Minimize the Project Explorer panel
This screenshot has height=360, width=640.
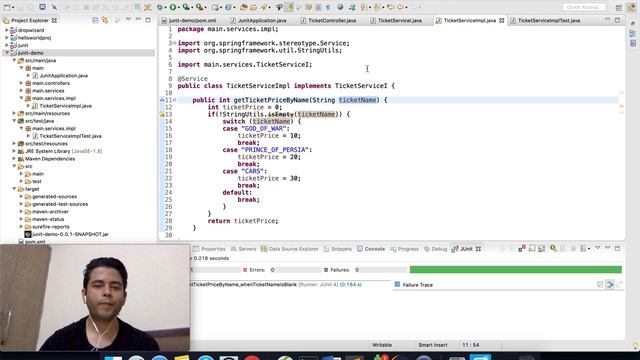pos(138,20)
